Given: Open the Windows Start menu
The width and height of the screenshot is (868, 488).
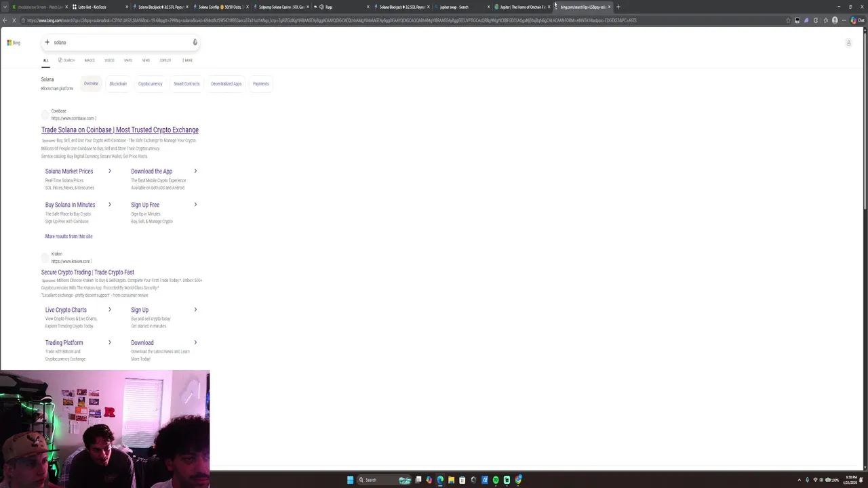Looking at the screenshot, I should 350,480.
